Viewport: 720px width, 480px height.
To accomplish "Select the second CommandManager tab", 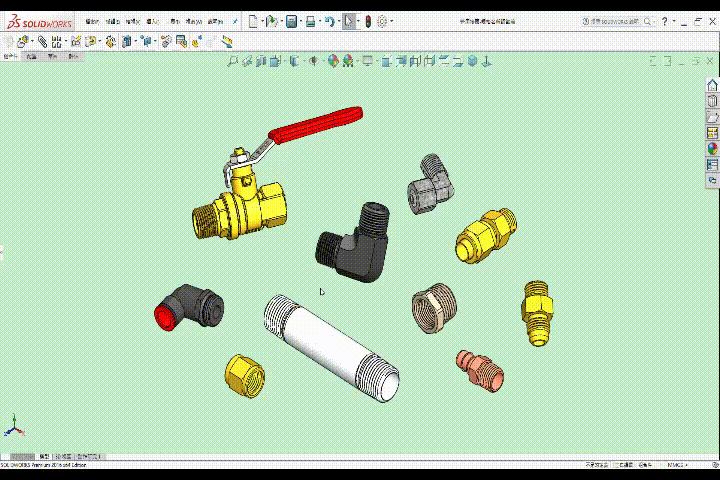I will pyautogui.click(x=31, y=57).
